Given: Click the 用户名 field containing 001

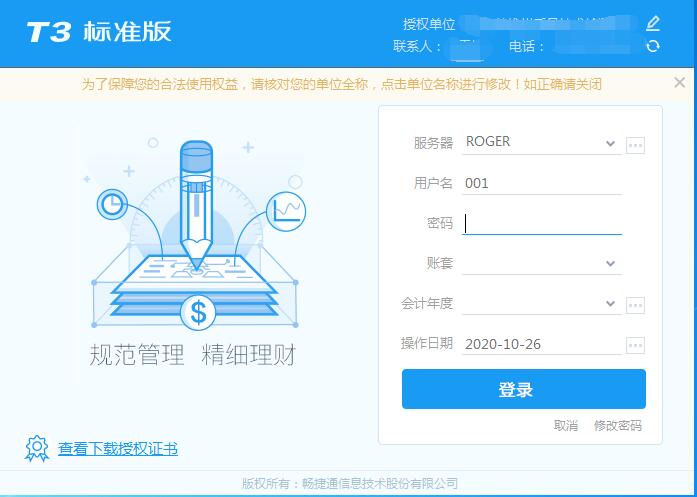Looking at the screenshot, I should coord(542,183).
